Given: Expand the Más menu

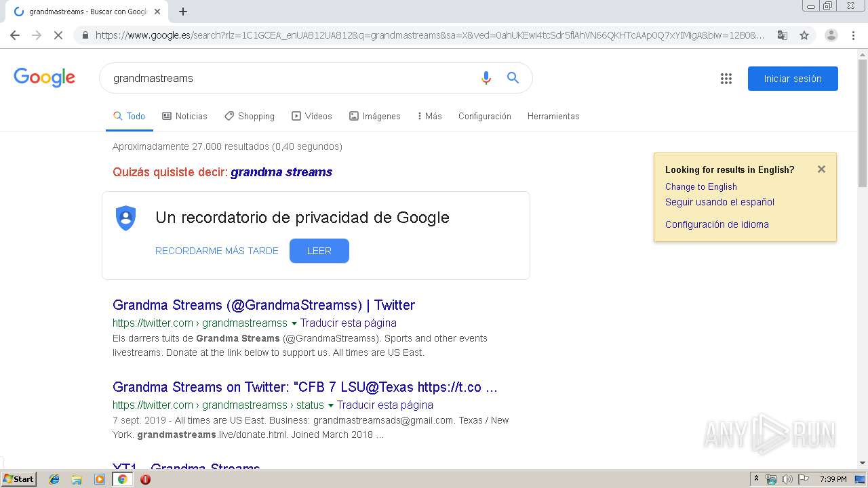Looking at the screenshot, I should click(x=429, y=116).
